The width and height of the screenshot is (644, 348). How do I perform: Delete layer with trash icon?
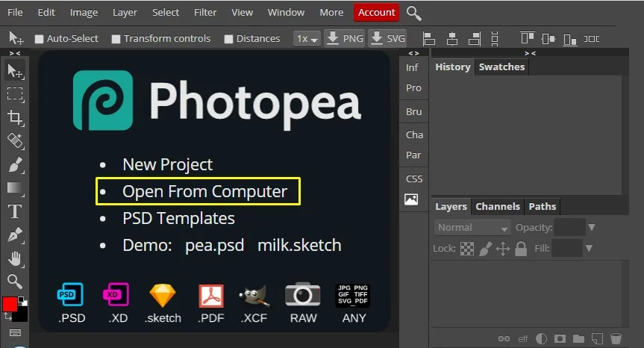[x=616, y=338]
